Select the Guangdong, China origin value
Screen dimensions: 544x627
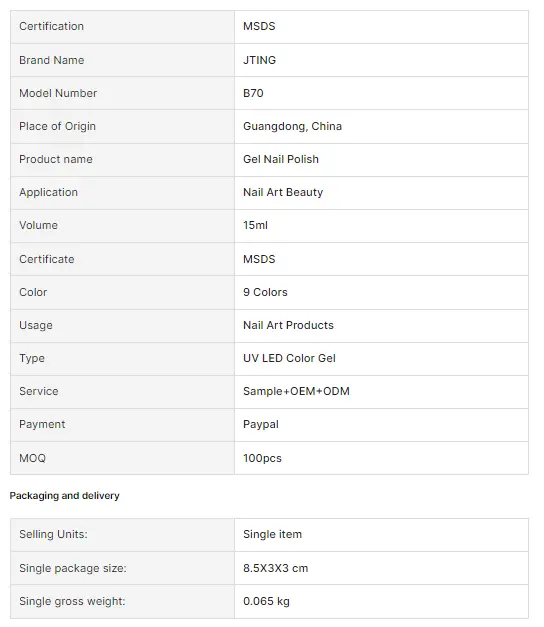pyautogui.click(x=292, y=126)
